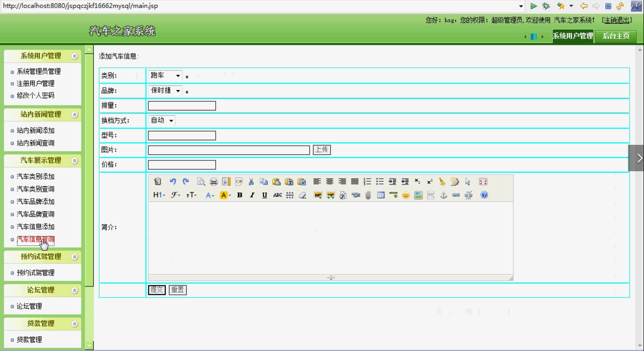This screenshot has height=351, width=644.
Task: Click the center align icon in the editor
Action: pos(330,182)
